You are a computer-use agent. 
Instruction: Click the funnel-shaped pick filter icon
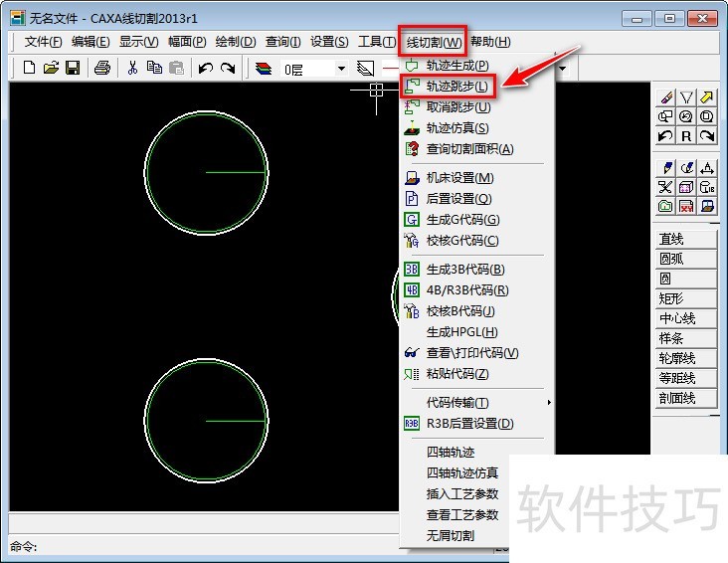[x=686, y=97]
